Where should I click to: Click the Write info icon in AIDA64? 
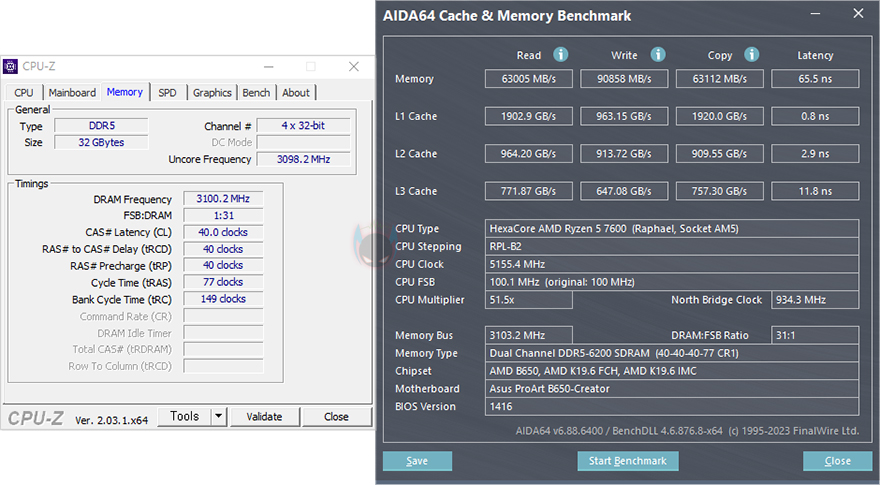[x=658, y=54]
